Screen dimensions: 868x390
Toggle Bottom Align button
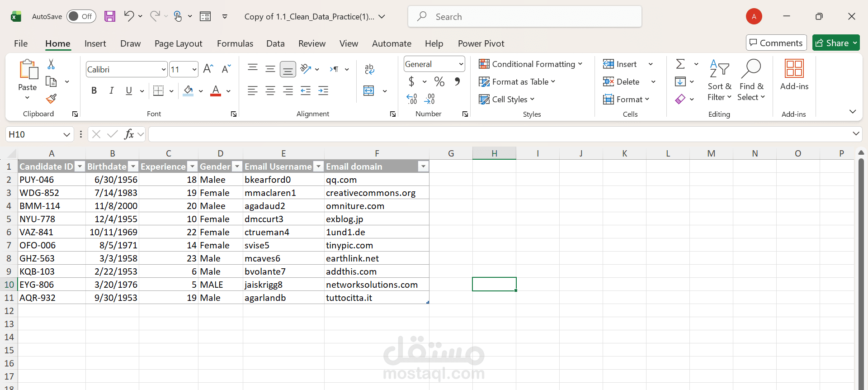click(x=288, y=69)
